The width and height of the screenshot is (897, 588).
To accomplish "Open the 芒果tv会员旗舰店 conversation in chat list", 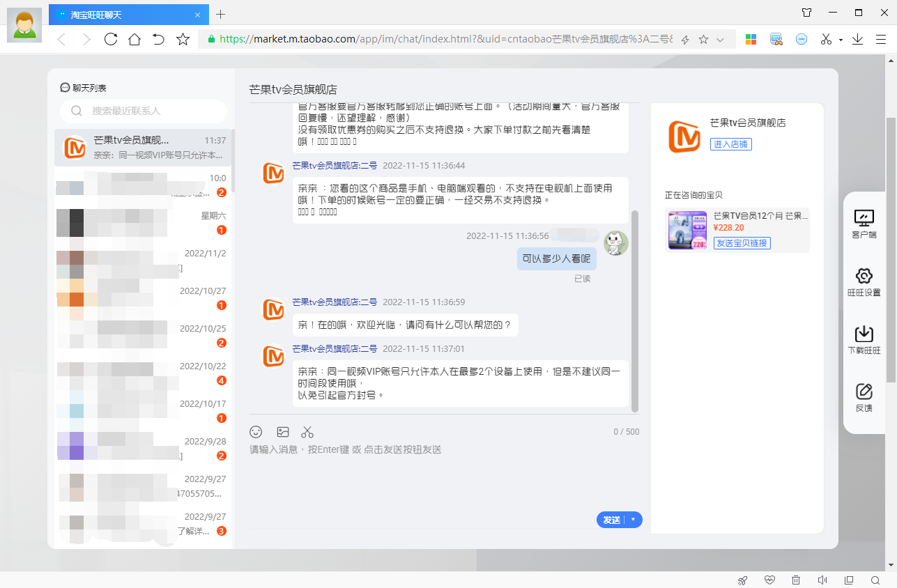I will [x=143, y=148].
